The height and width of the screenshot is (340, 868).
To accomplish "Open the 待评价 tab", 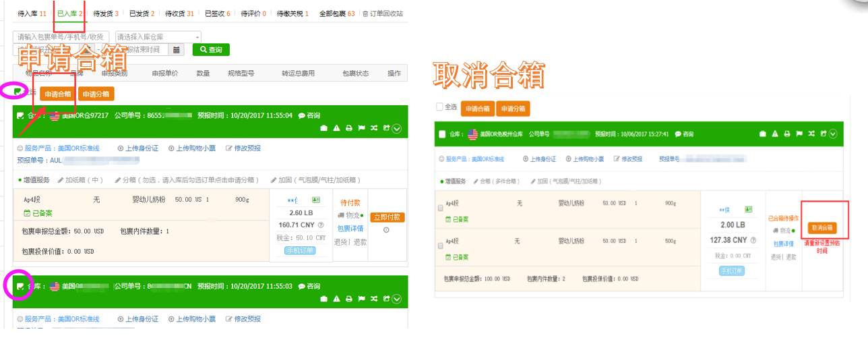I will (x=254, y=13).
